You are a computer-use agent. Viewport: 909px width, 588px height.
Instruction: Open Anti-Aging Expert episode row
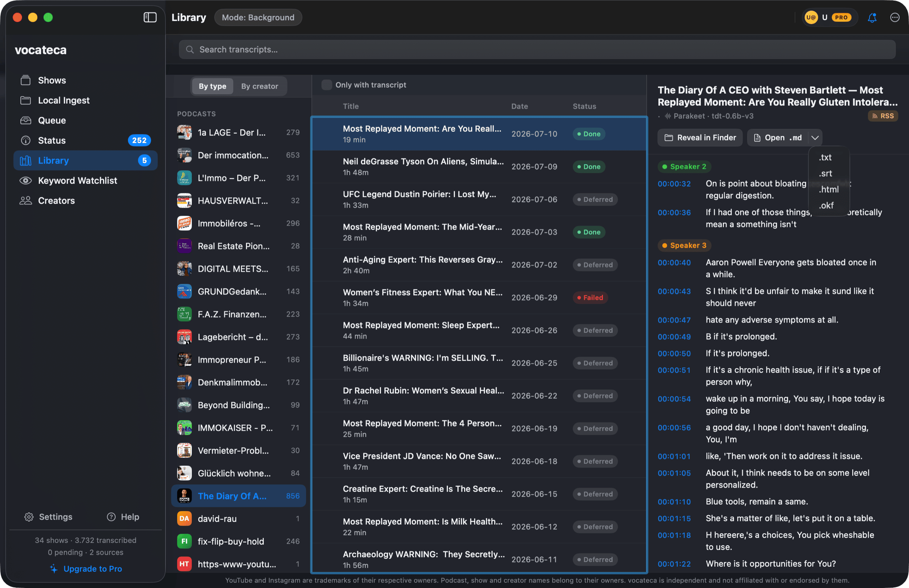point(479,265)
